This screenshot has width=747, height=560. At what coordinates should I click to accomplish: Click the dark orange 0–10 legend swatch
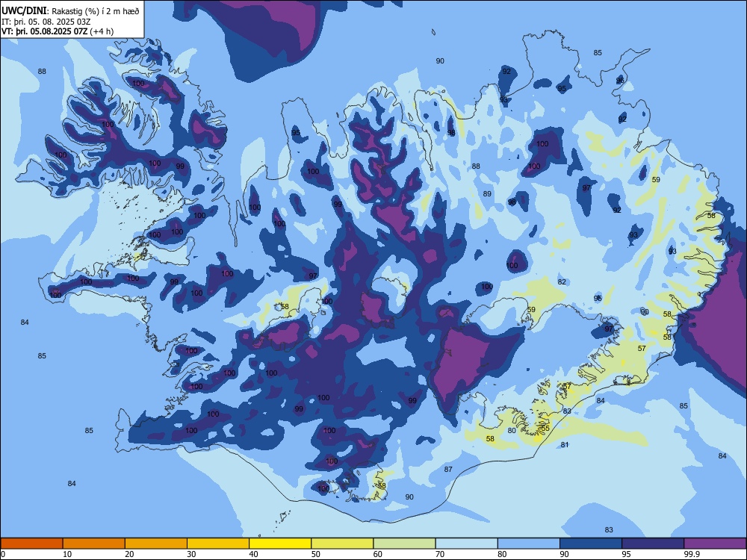(31, 544)
